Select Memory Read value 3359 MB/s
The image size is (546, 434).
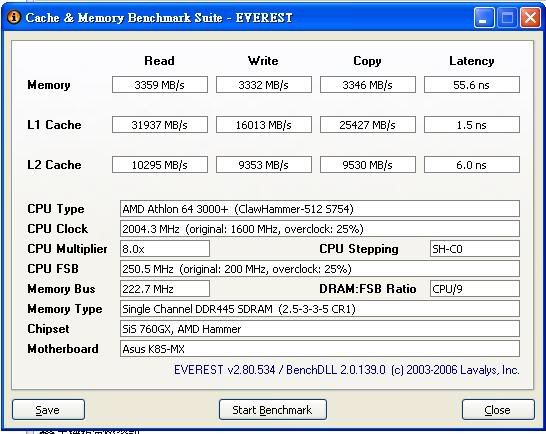point(160,85)
